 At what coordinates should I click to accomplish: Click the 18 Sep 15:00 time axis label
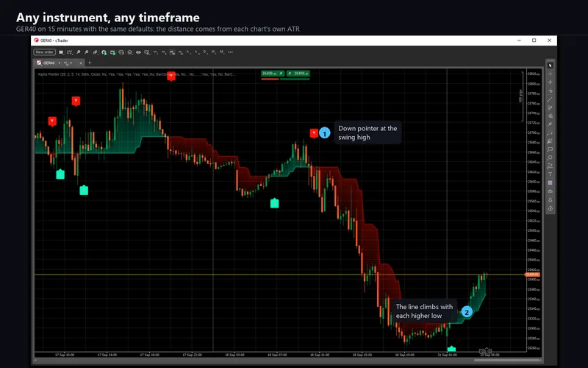point(362,355)
